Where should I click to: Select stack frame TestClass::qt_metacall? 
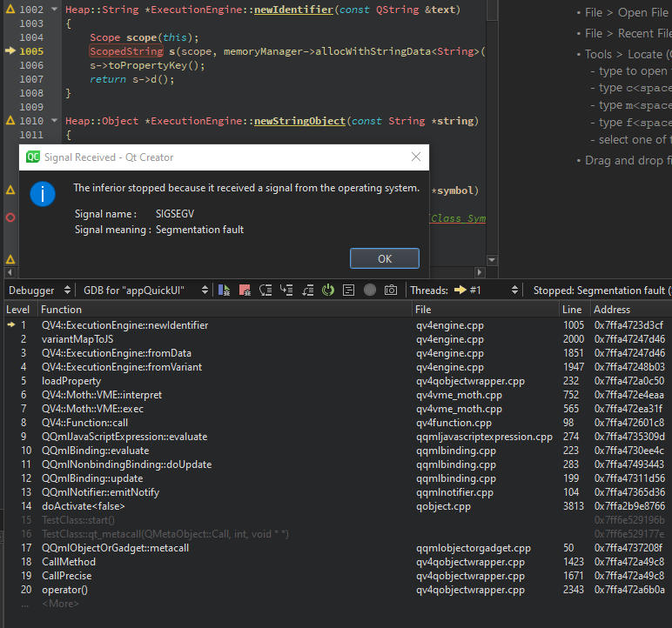[339, 534]
